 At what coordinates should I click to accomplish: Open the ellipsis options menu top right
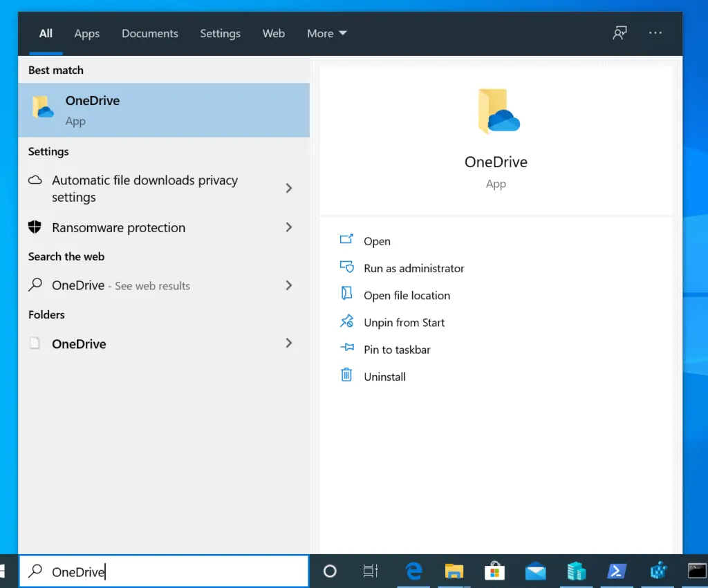[655, 33]
